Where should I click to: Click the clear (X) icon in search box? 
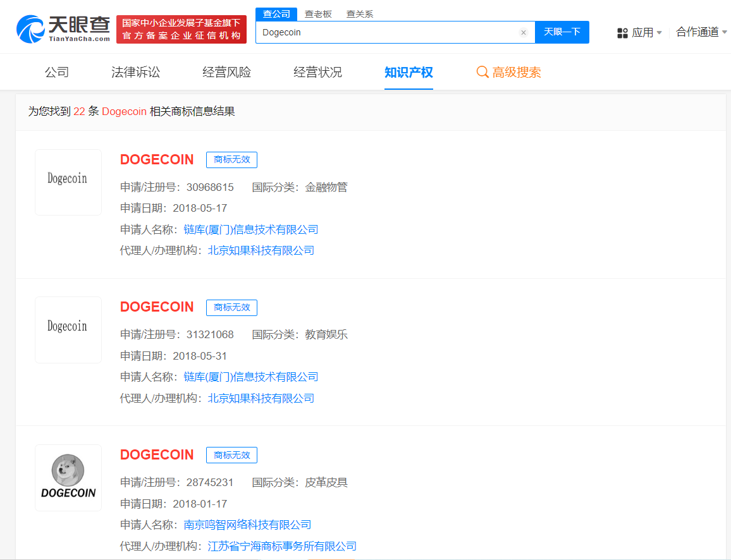click(524, 32)
